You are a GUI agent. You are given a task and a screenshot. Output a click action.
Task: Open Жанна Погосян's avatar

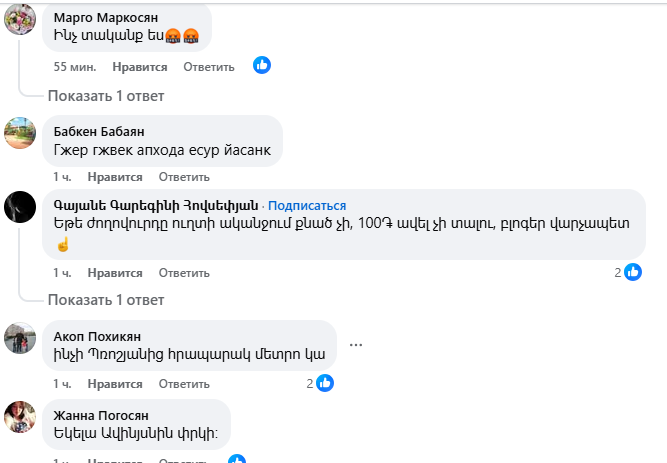click(x=22, y=417)
